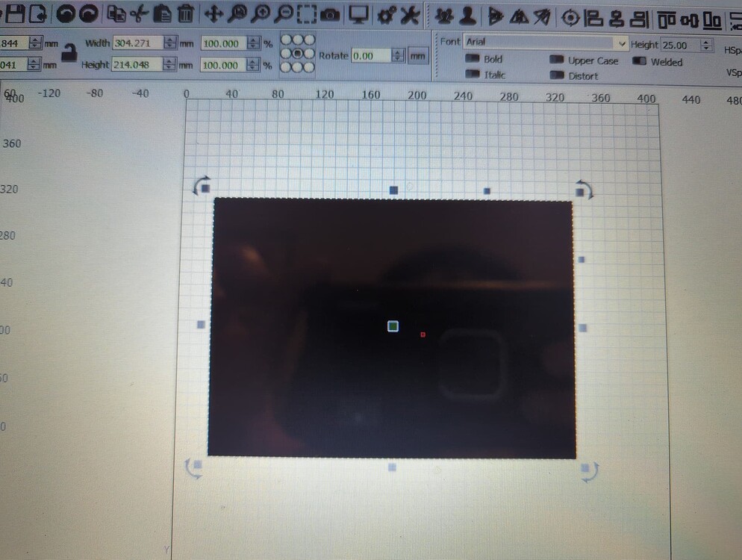Click the screen capture camera icon

point(328,13)
